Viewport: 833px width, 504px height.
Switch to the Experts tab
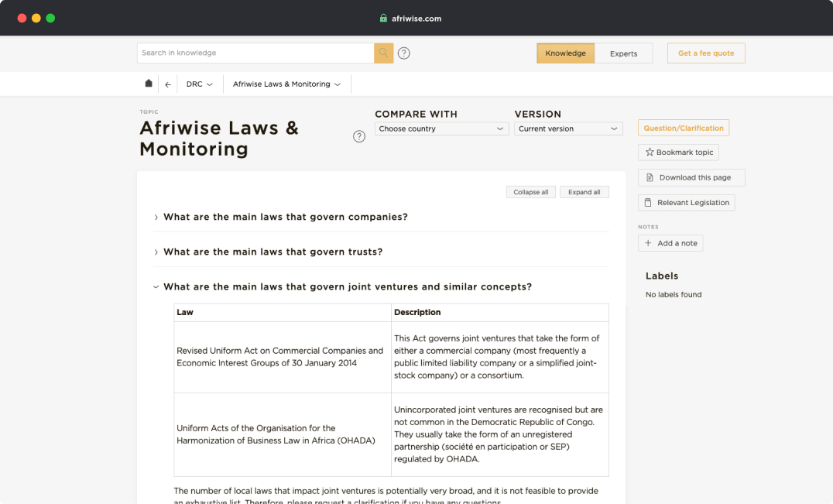coord(624,53)
